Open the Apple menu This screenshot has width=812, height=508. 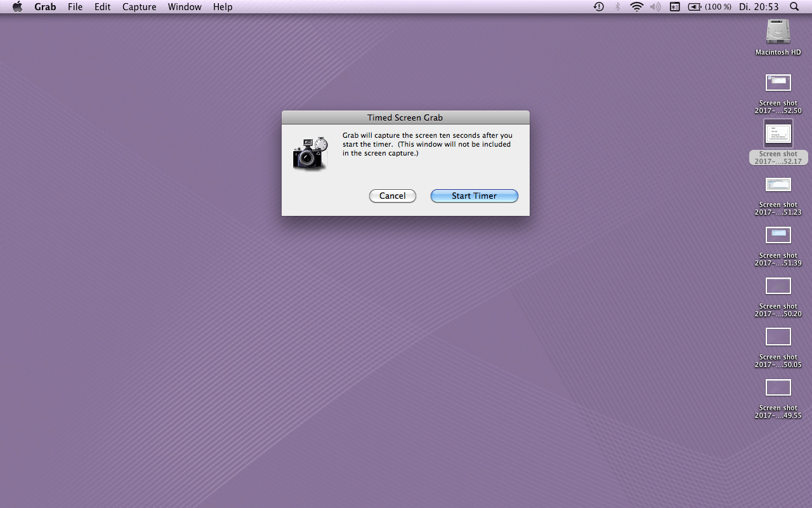point(17,7)
